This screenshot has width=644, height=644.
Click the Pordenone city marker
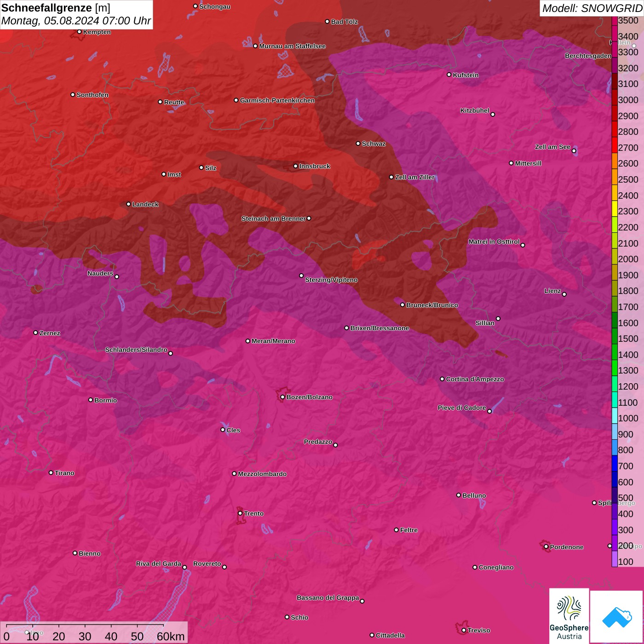coord(546,547)
